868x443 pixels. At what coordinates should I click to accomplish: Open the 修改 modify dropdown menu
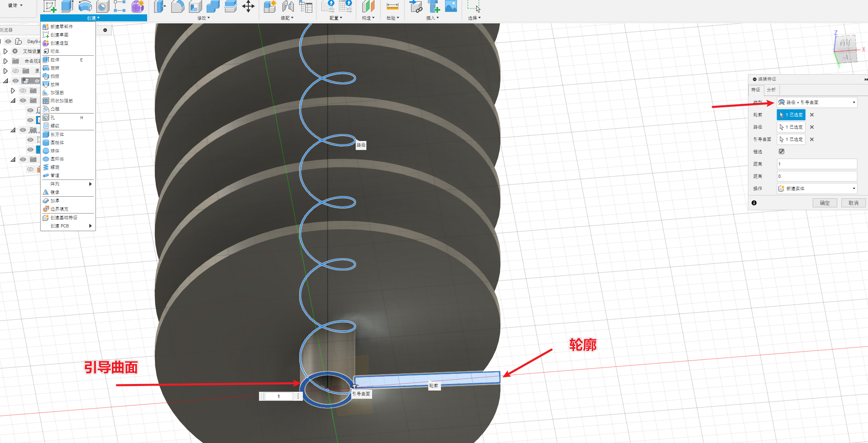click(203, 18)
